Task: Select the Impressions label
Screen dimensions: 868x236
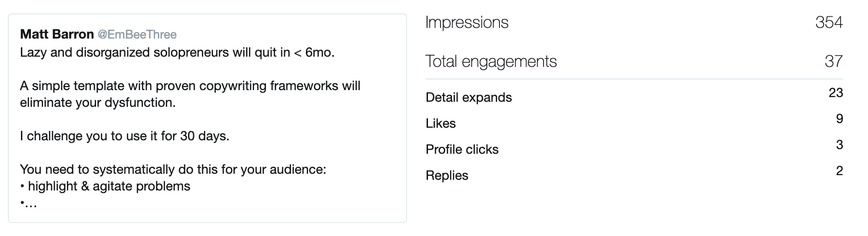Action: pyautogui.click(x=467, y=22)
